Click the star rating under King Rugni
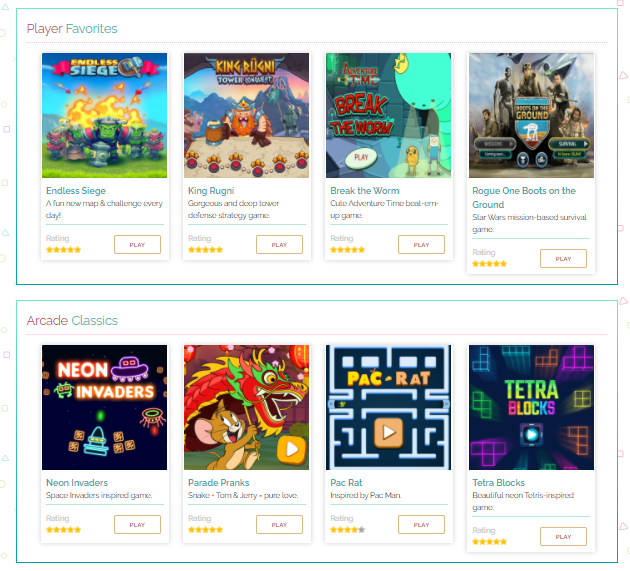 tap(205, 250)
